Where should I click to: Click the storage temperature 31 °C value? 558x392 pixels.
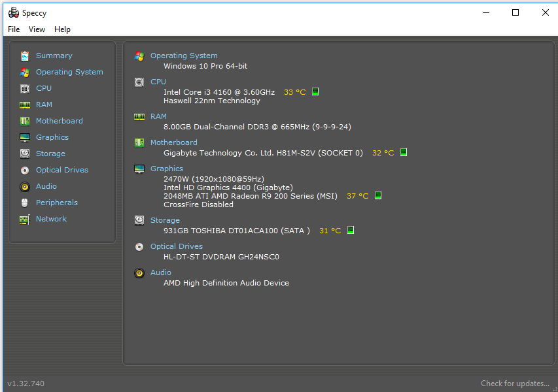click(x=330, y=231)
